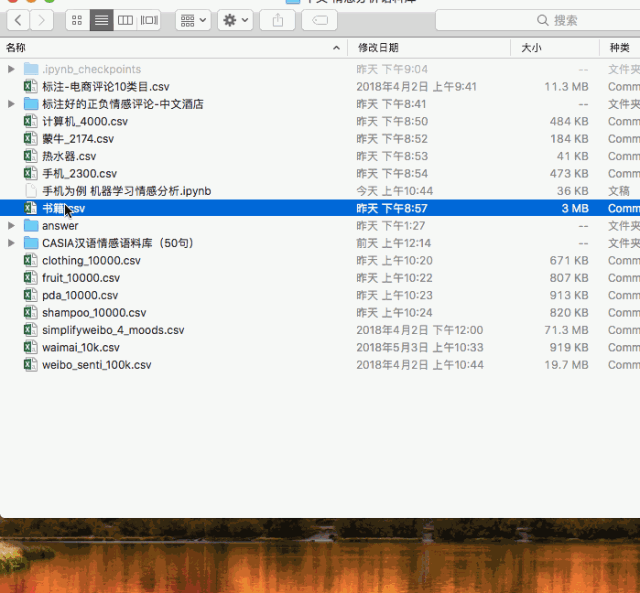The width and height of the screenshot is (640, 593).
Task: Click the icon of pda_10000.csv
Action: coord(31,295)
